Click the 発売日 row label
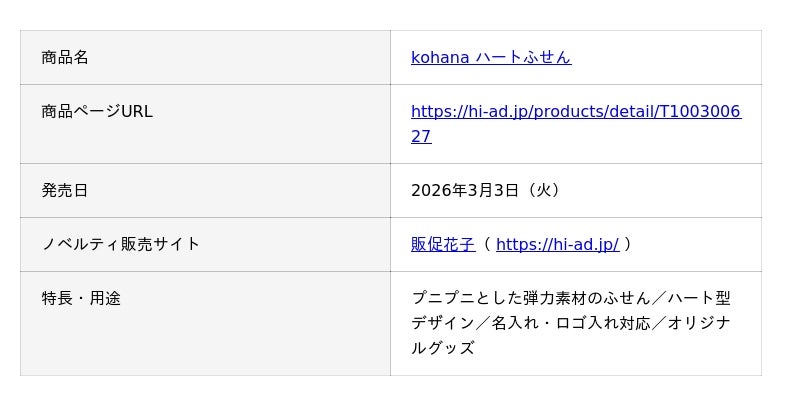 pyautogui.click(x=65, y=190)
